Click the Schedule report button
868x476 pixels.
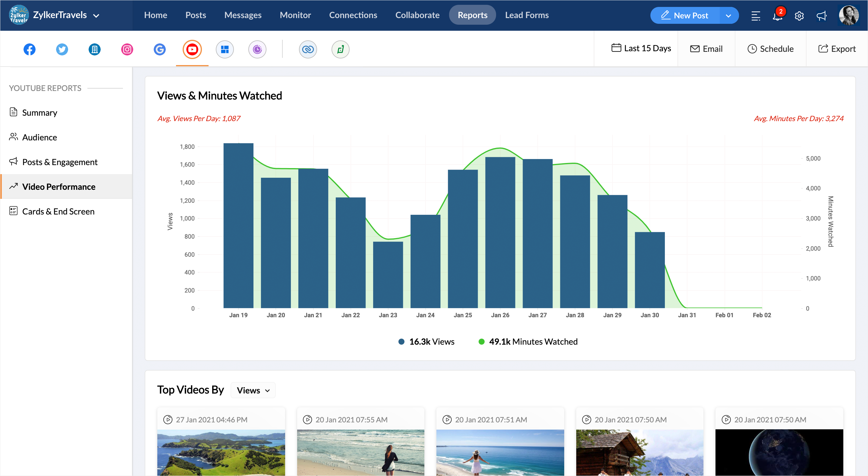pyautogui.click(x=771, y=49)
